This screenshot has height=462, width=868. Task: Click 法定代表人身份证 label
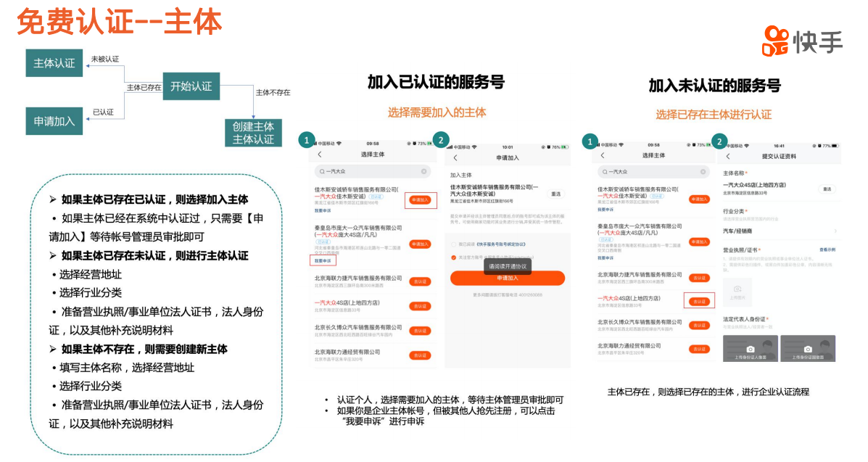745,319
